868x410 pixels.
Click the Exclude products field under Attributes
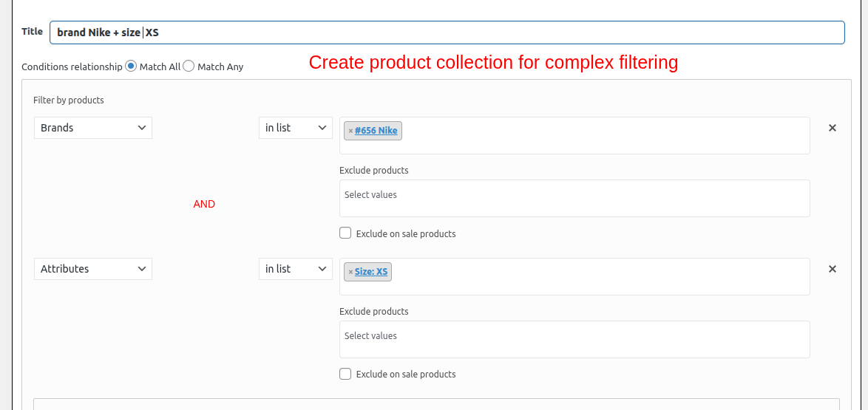[x=574, y=339]
